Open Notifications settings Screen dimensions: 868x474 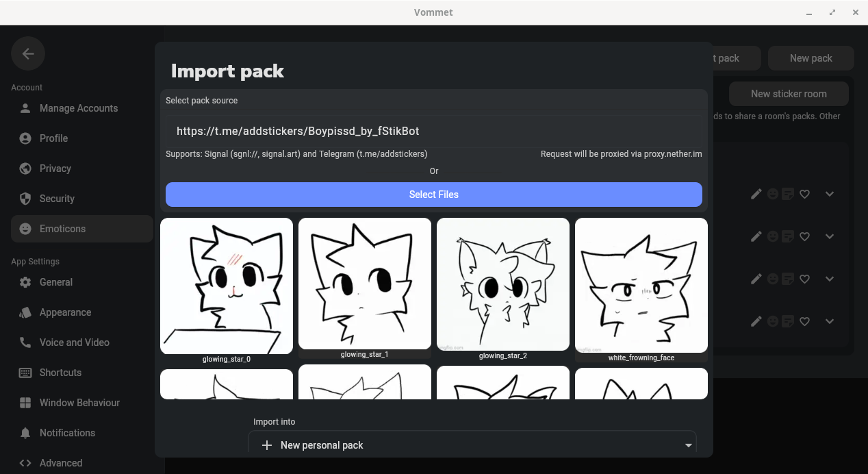click(x=82, y=433)
